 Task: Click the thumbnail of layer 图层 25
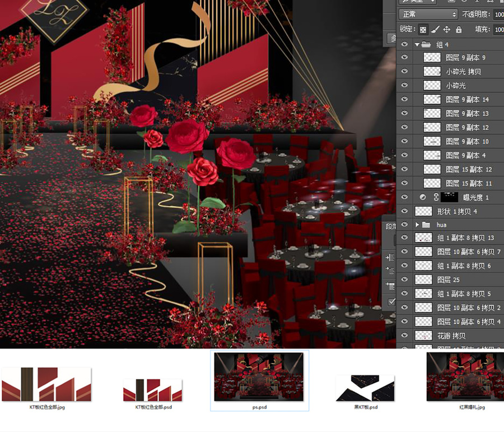tap(424, 280)
